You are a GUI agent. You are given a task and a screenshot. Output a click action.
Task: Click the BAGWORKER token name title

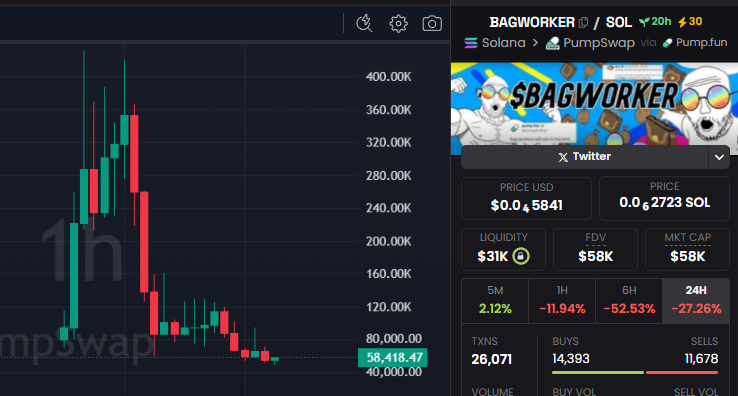point(532,22)
